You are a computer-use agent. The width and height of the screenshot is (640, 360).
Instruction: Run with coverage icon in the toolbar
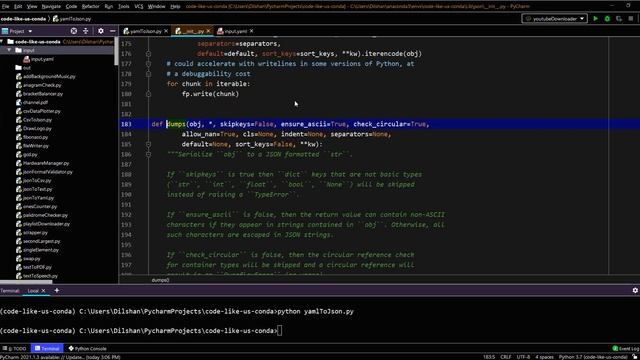619,19
